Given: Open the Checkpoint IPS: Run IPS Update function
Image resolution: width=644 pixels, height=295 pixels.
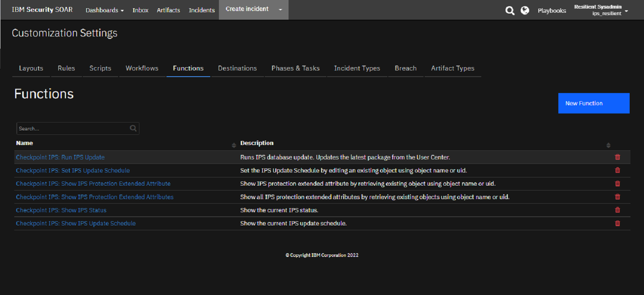Looking at the screenshot, I should tap(60, 157).
